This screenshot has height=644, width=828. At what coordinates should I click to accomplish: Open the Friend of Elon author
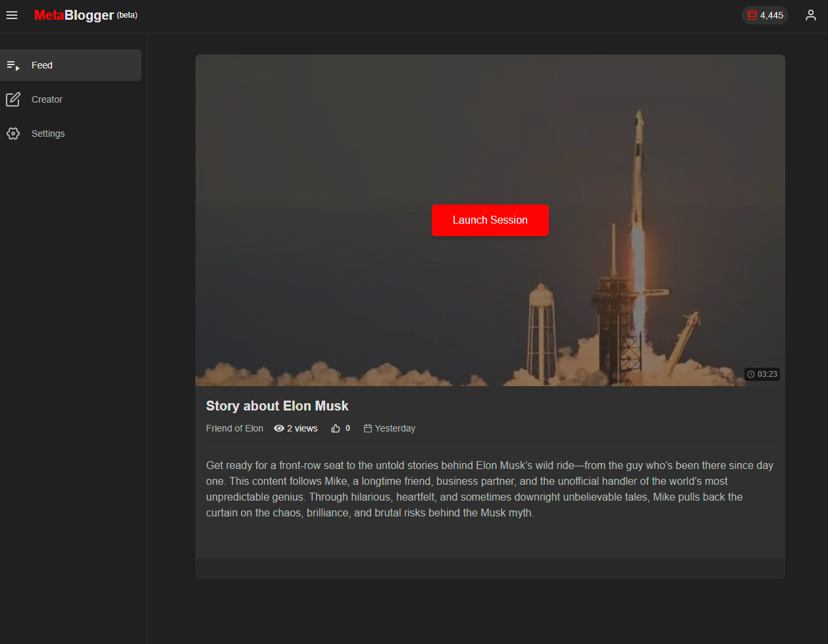(x=234, y=428)
